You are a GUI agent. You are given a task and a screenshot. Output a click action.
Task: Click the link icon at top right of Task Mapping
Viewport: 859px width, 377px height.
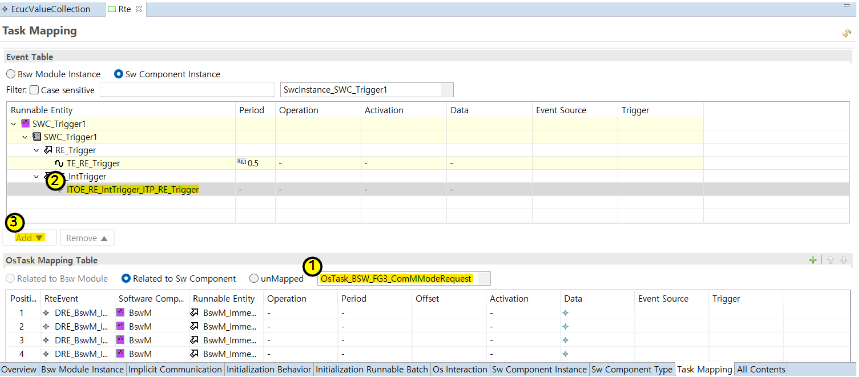coord(847,33)
